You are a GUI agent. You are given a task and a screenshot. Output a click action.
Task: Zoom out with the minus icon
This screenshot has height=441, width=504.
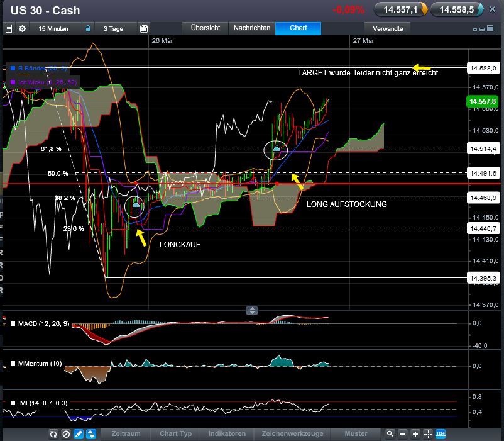pos(403,434)
